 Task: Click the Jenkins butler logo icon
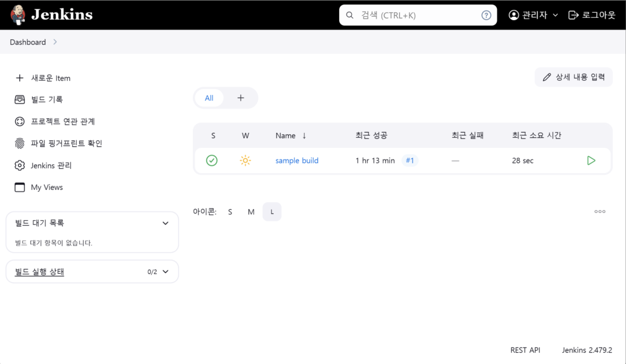(18, 14)
